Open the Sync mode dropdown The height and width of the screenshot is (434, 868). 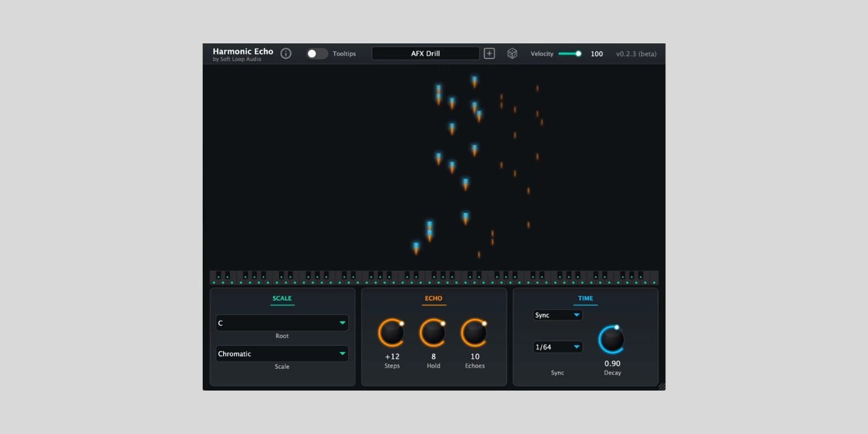(x=557, y=315)
